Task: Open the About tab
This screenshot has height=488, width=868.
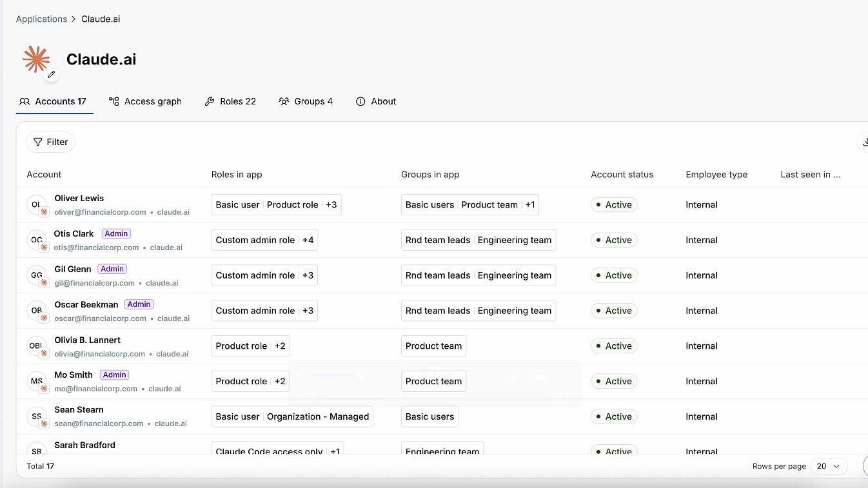Action: tap(376, 101)
